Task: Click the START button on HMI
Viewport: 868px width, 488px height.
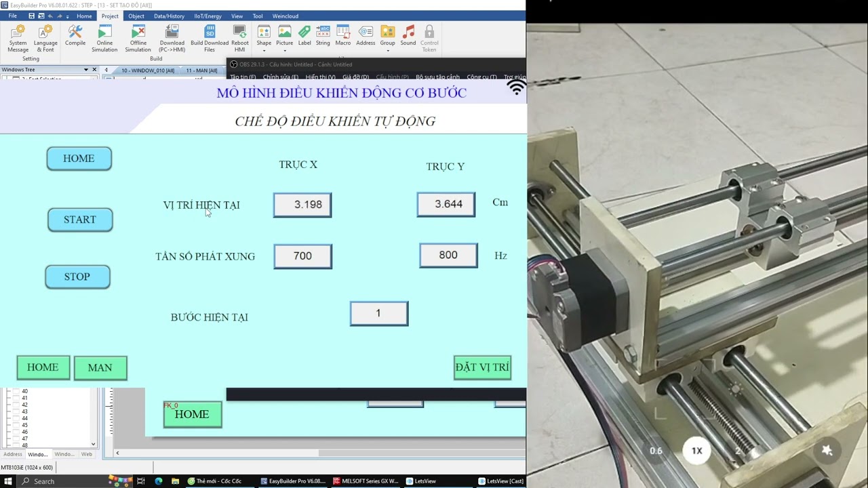Action: pos(80,220)
